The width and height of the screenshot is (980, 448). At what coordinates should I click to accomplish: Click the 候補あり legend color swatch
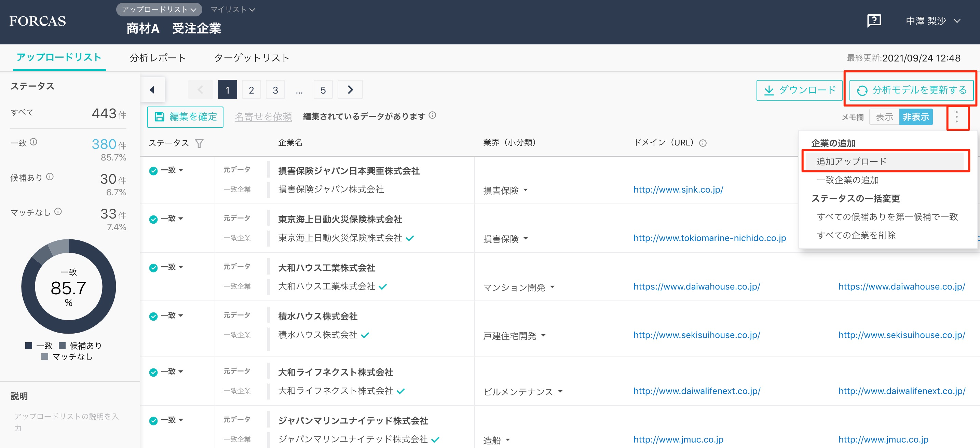[x=62, y=345]
